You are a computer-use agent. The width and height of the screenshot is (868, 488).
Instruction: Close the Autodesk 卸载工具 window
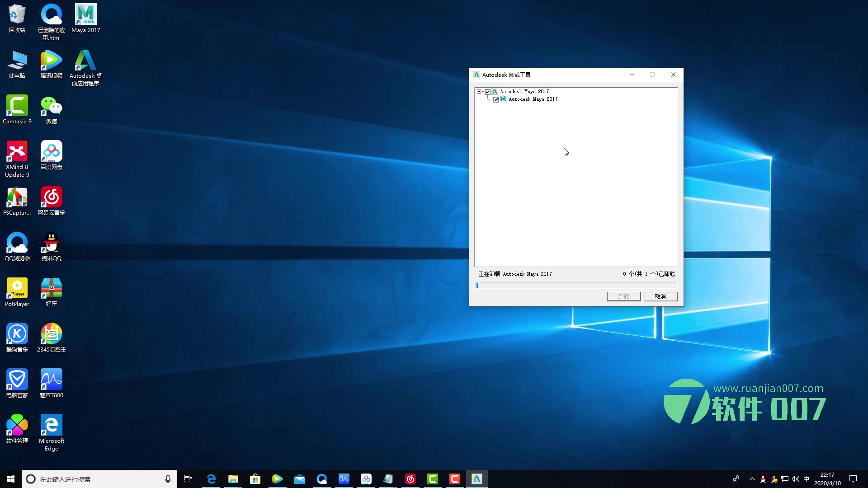(673, 75)
